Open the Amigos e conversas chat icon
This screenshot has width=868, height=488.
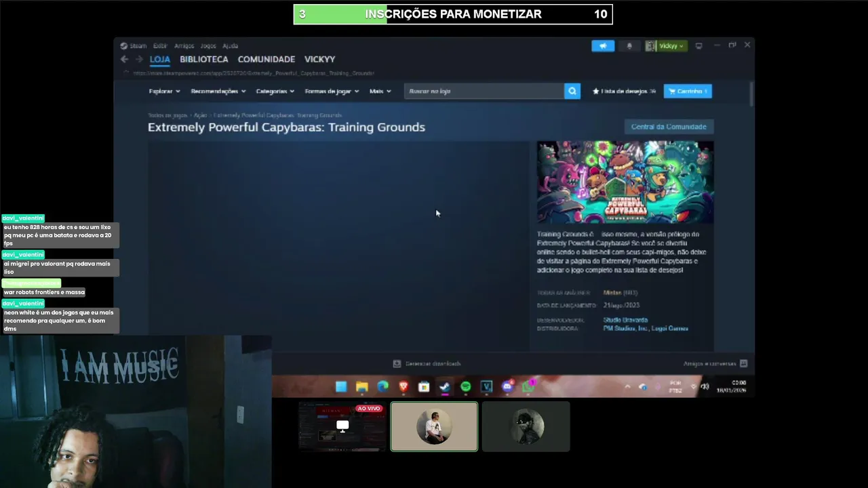[743, 363]
